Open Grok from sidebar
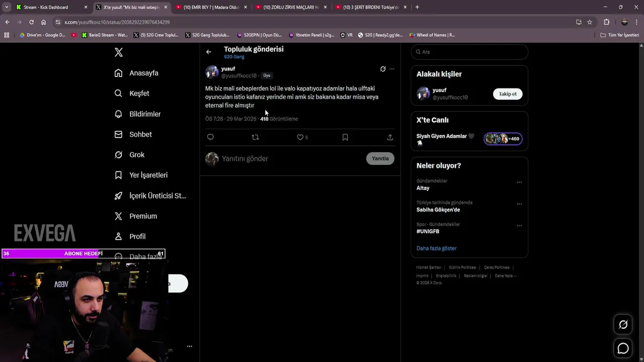The height and width of the screenshot is (362, 644). 129,155
